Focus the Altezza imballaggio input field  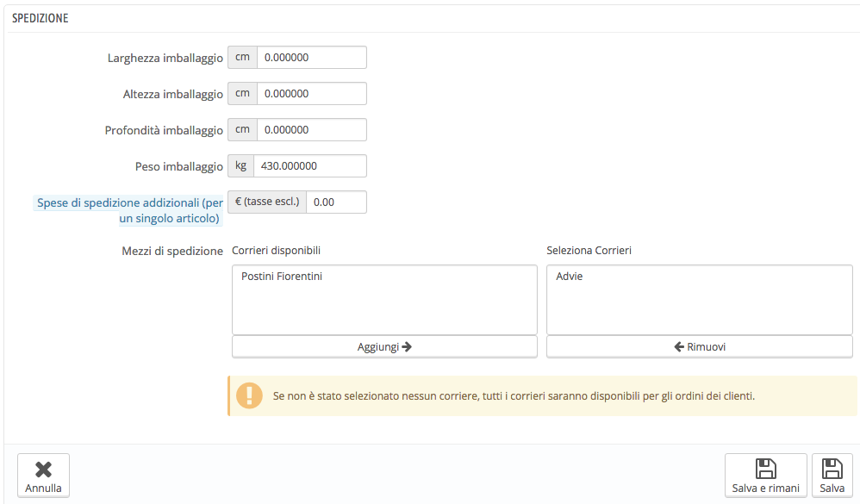pos(312,94)
